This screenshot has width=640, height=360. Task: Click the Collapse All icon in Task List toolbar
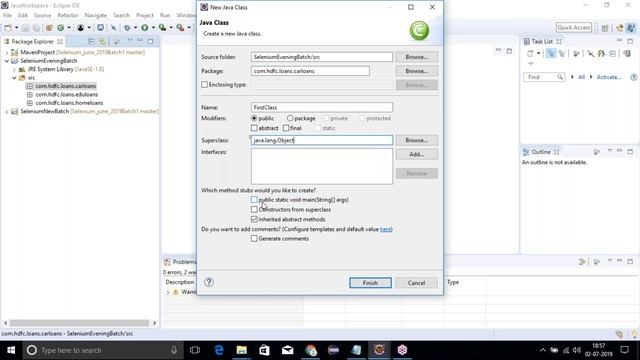[613, 53]
